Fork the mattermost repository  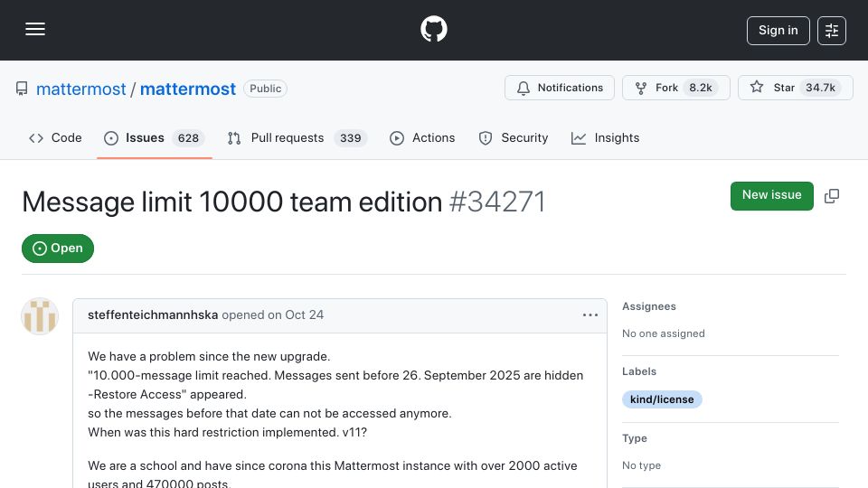tap(676, 88)
